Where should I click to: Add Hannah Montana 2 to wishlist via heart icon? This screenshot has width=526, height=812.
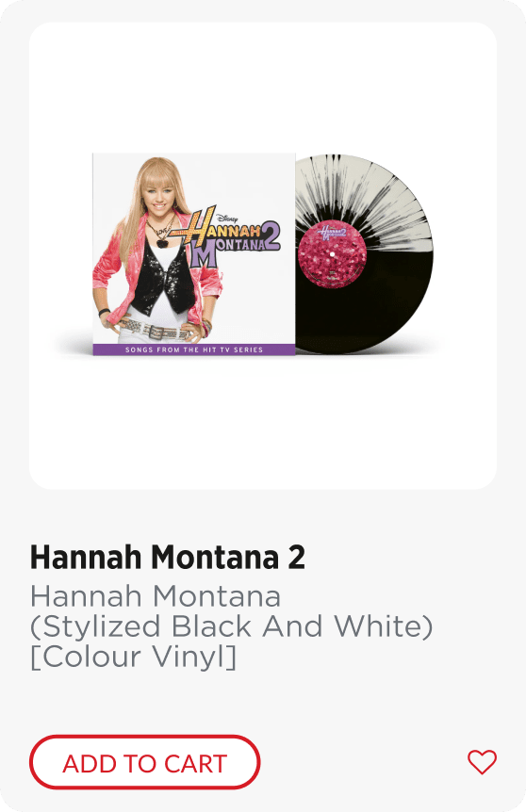pos(482,762)
